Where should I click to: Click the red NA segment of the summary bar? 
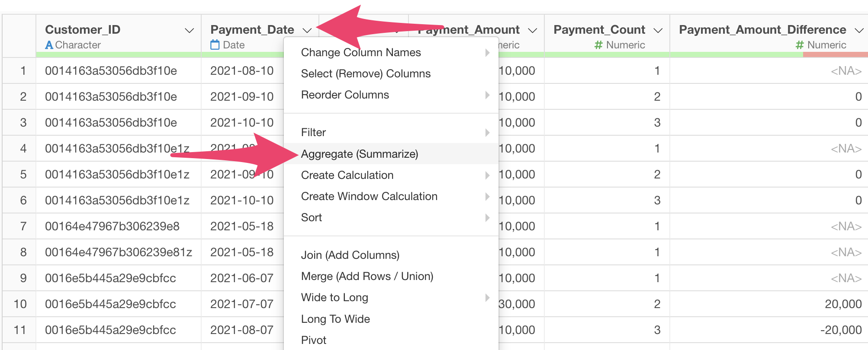(835, 55)
